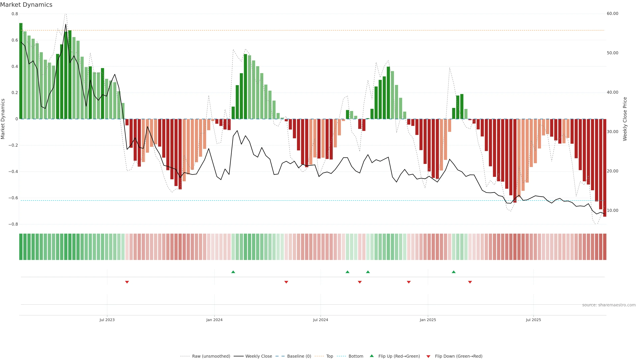This screenshot has width=644, height=362.
Task: Click the Weekly Close Price axis title
Action: (x=625, y=119)
